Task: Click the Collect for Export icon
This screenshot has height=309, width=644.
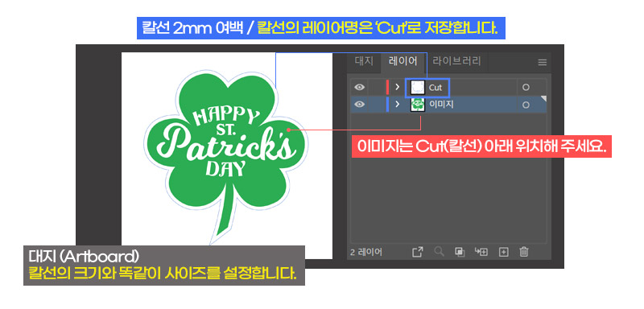Action: [417, 252]
